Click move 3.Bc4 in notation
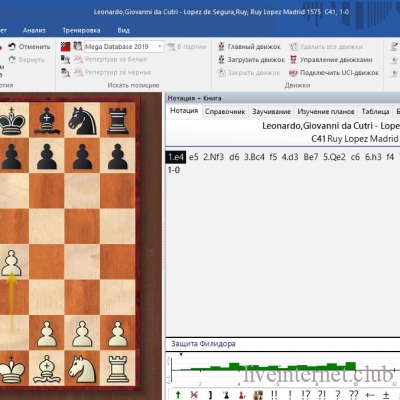Screen dimensions: 400x400 coord(254,157)
